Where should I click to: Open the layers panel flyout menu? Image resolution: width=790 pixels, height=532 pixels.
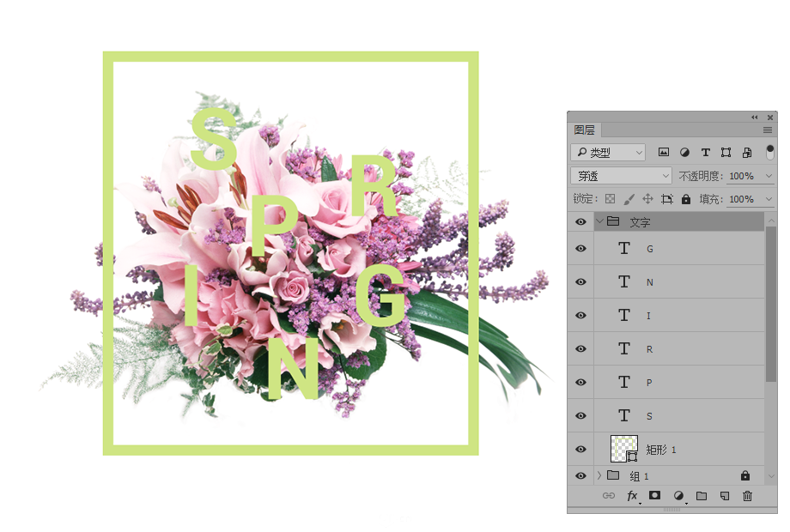[768, 130]
